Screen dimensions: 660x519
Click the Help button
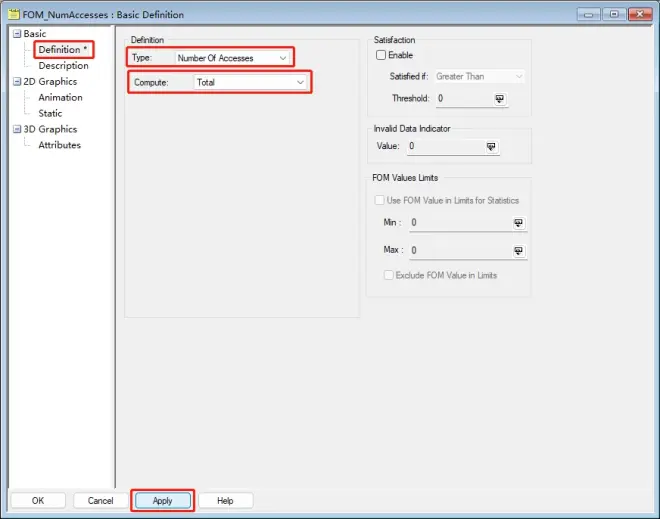coord(225,500)
